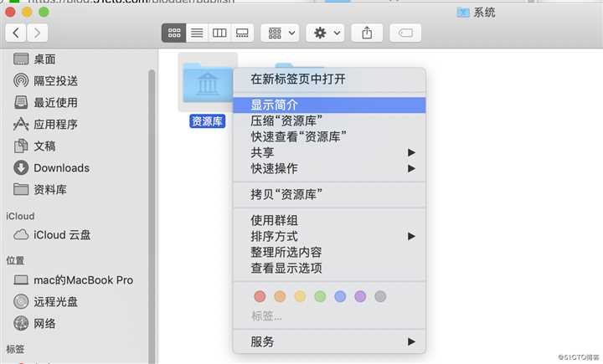The width and height of the screenshot is (603, 364).
Task: Open the gear action menu
Action: [325, 33]
